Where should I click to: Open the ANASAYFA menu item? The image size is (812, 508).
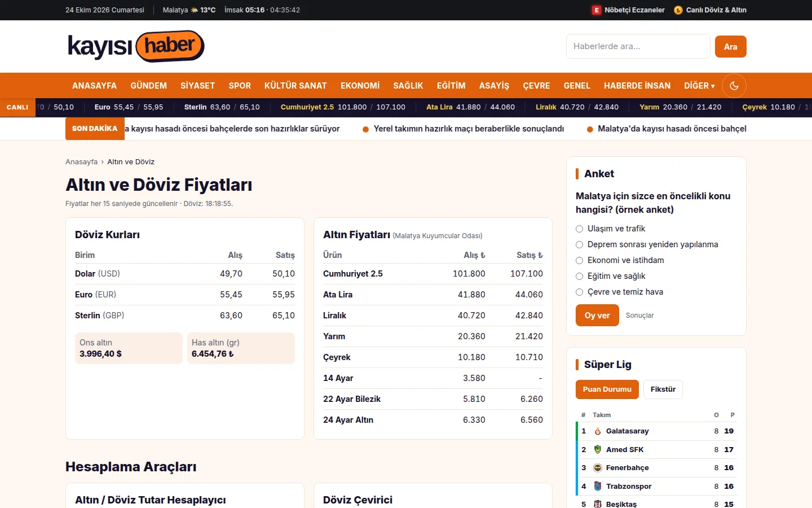(94, 86)
